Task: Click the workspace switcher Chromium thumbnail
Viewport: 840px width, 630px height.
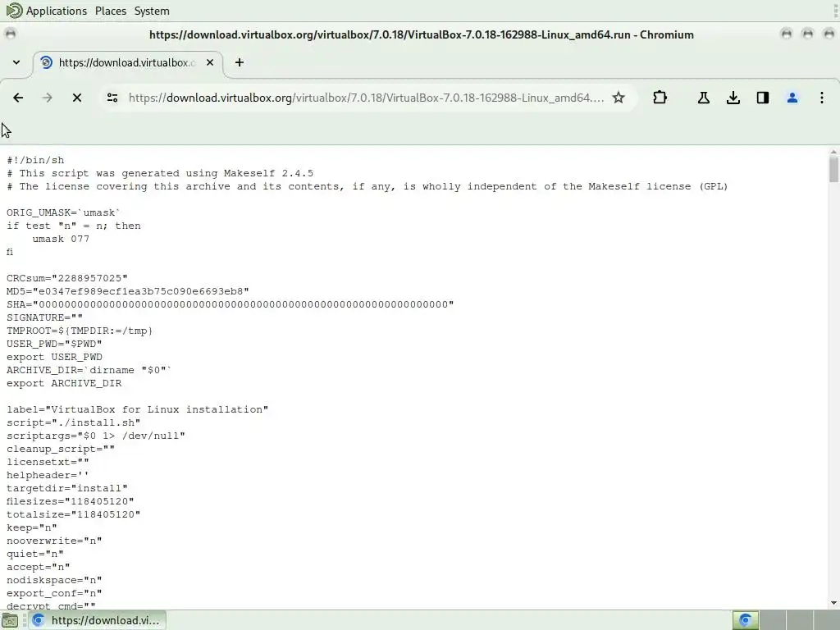Action: click(x=745, y=620)
